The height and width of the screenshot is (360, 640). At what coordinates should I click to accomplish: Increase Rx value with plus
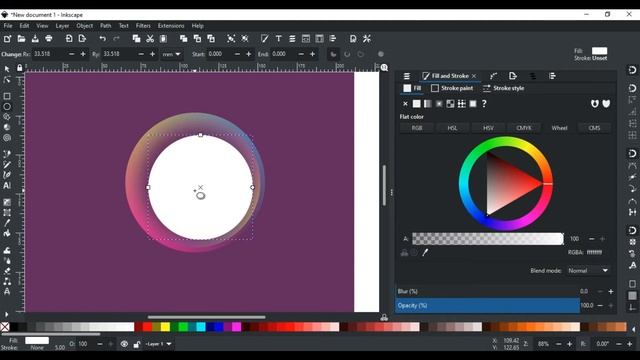coord(83,54)
